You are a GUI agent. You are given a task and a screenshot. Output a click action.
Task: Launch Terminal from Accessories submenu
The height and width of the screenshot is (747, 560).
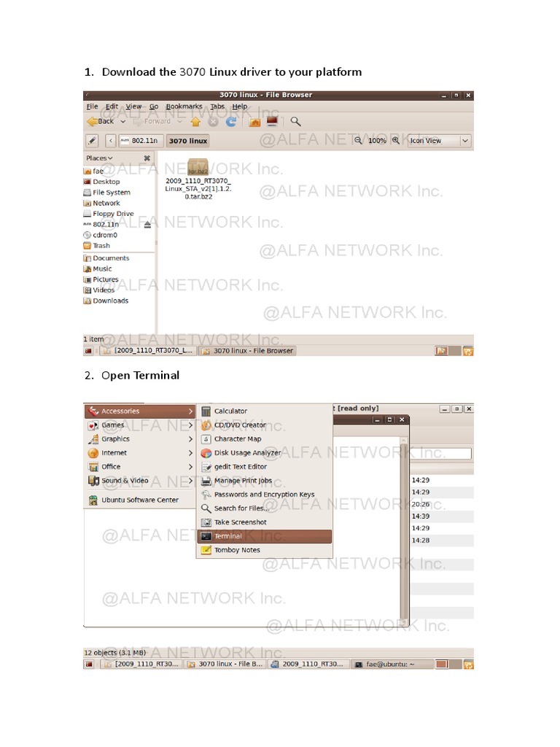pos(264,536)
